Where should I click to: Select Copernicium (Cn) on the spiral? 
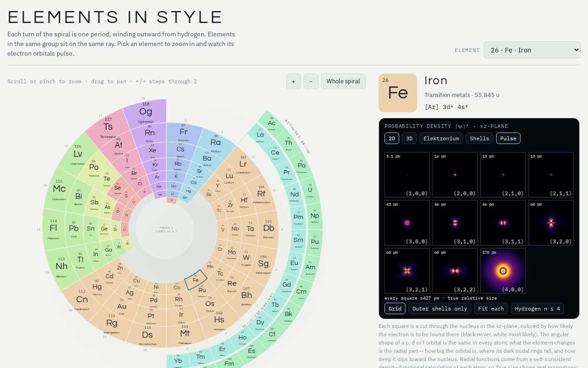coord(82,299)
